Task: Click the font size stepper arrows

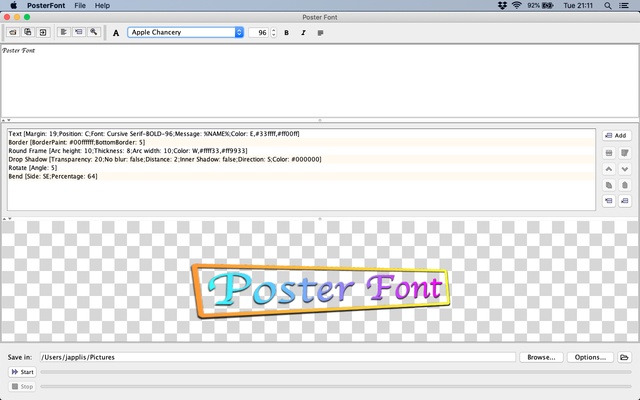Action: click(x=273, y=33)
